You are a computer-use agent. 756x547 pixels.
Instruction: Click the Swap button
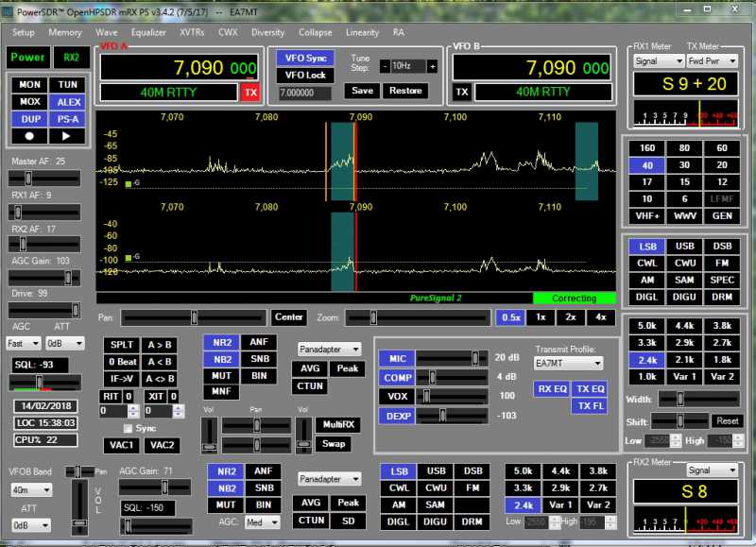pyautogui.click(x=334, y=444)
